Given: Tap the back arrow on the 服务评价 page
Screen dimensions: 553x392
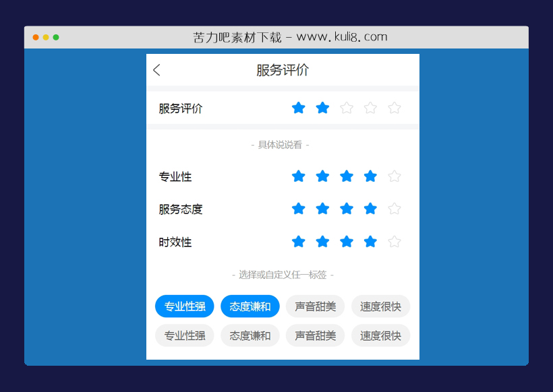Looking at the screenshot, I should [x=156, y=70].
